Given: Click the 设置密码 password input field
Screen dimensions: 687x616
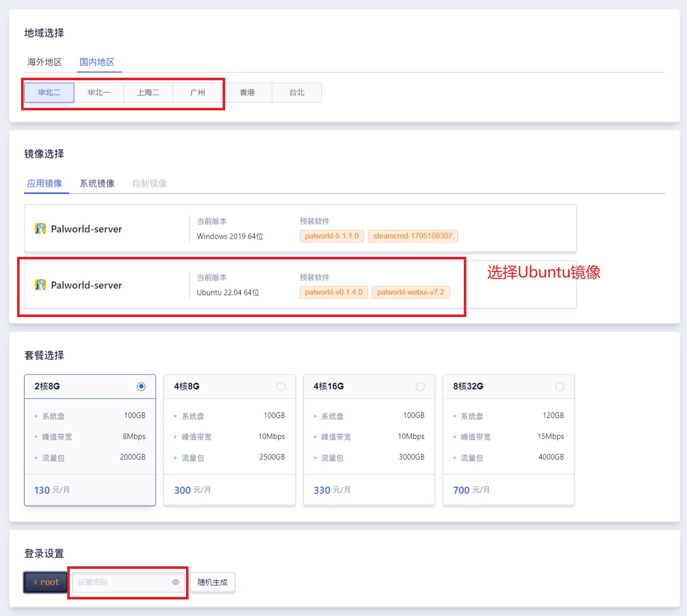Looking at the screenshot, I should (129, 582).
